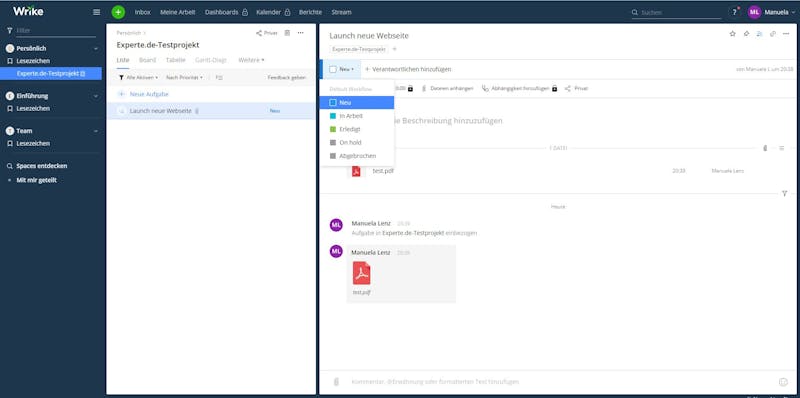Open the Alle Aktiven filter dropdown
This screenshot has height=398, width=800.
click(x=142, y=78)
